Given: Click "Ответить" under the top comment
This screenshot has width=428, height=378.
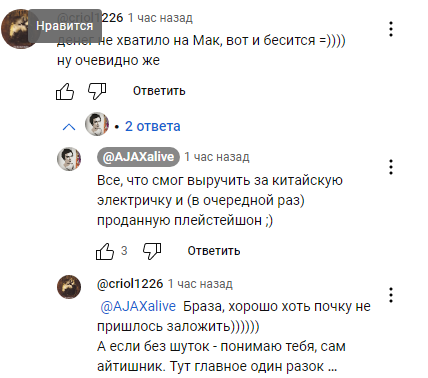Looking at the screenshot, I should point(159,91).
